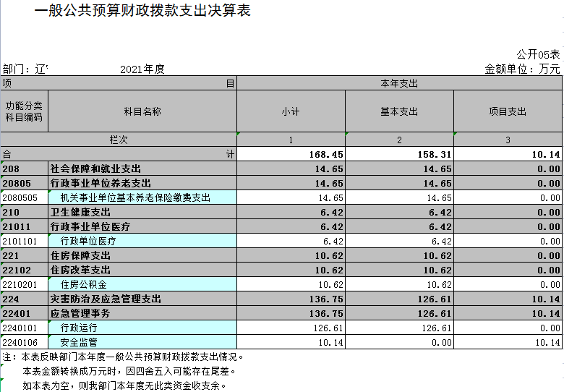The height and width of the screenshot is (392, 564).
Task: Click the 住房公积金 cell
Action: click(x=142, y=284)
